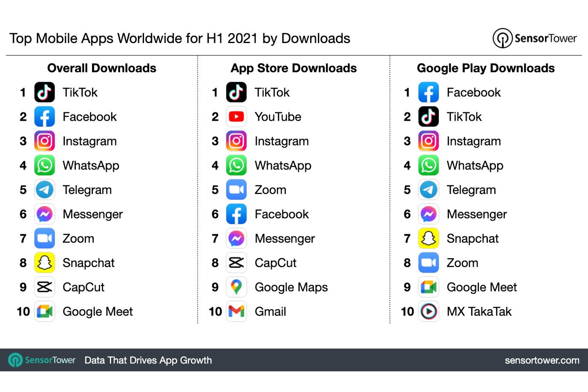This screenshot has width=588, height=392.
Task: Click Messenger icon in Overall Downloads list
Action: 44,214
